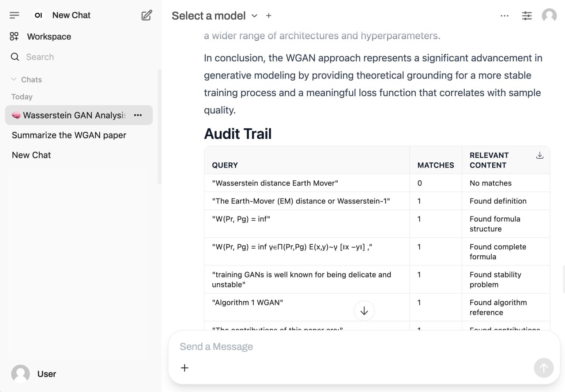
Task: Click the Send a Message input field
Action: tap(344, 347)
